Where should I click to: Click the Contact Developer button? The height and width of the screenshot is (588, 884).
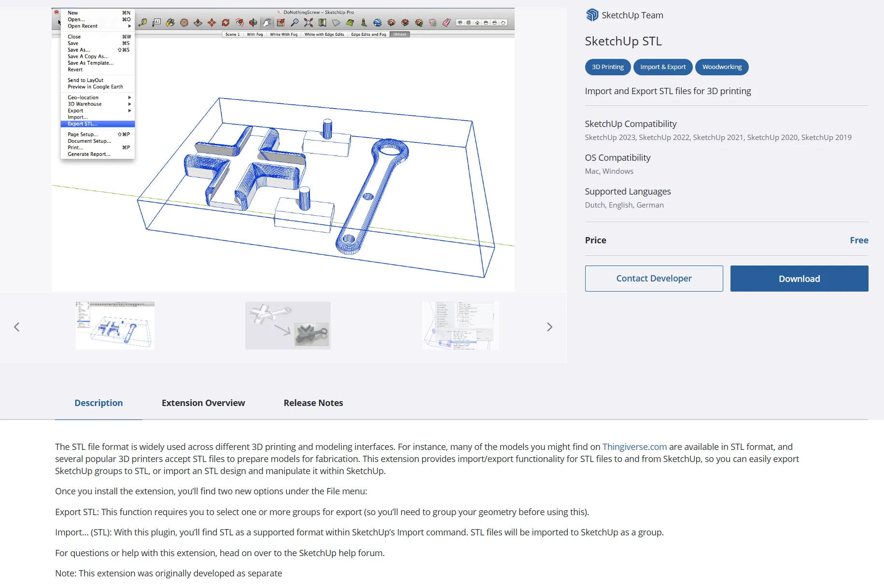(654, 279)
